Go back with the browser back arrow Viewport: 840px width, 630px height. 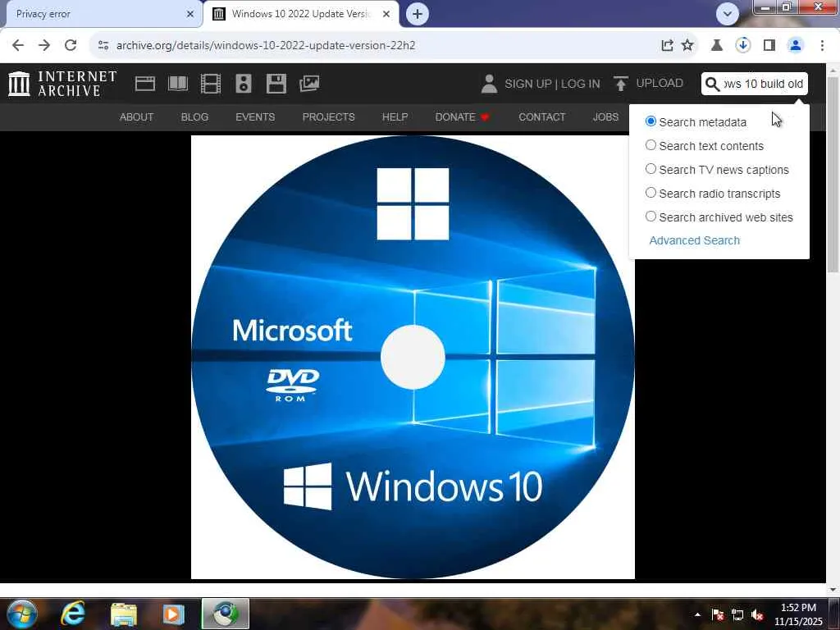18,45
